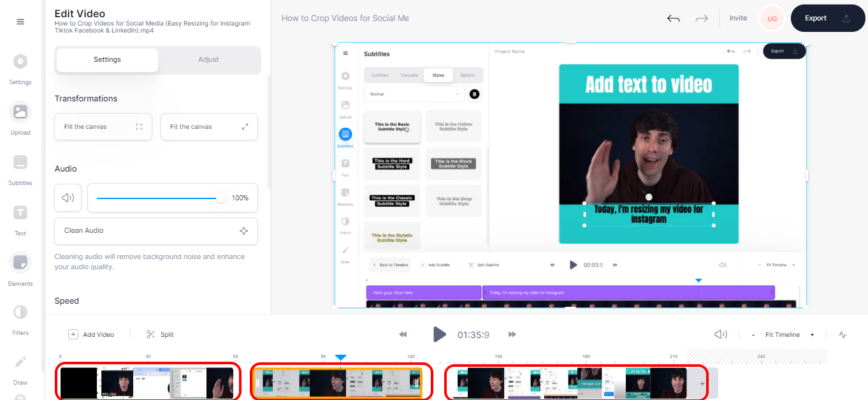This screenshot has height=400, width=868.
Task: Click the Export button
Action: pos(829,19)
